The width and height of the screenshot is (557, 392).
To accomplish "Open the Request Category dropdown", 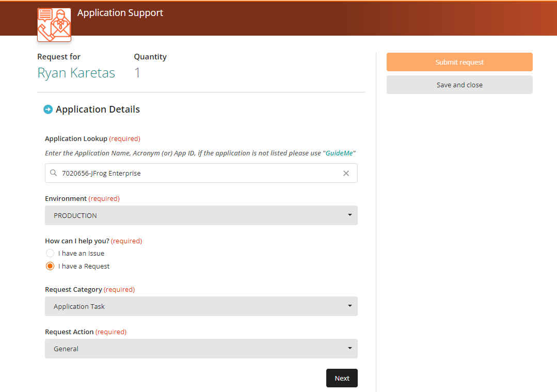I will [201, 306].
